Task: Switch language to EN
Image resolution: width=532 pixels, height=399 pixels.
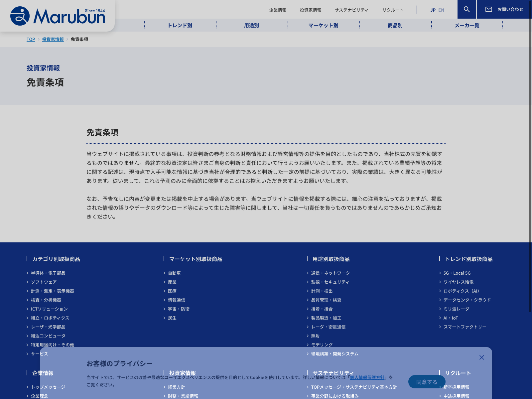Action: pyautogui.click(x=441, y=10)
